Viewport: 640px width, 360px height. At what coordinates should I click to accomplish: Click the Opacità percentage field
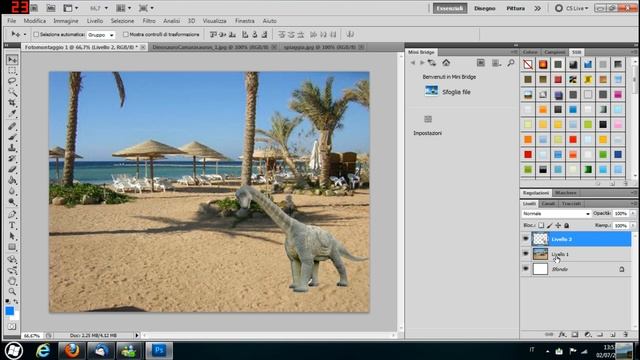pos(621,213)
